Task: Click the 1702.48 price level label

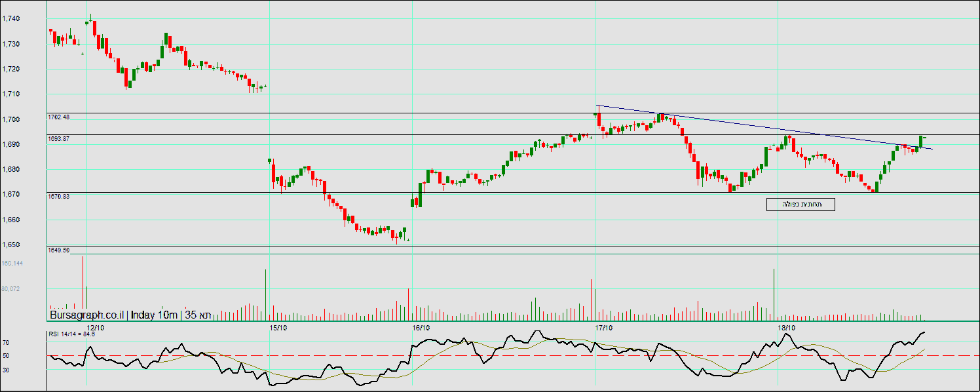Action: tap(58, 117)
